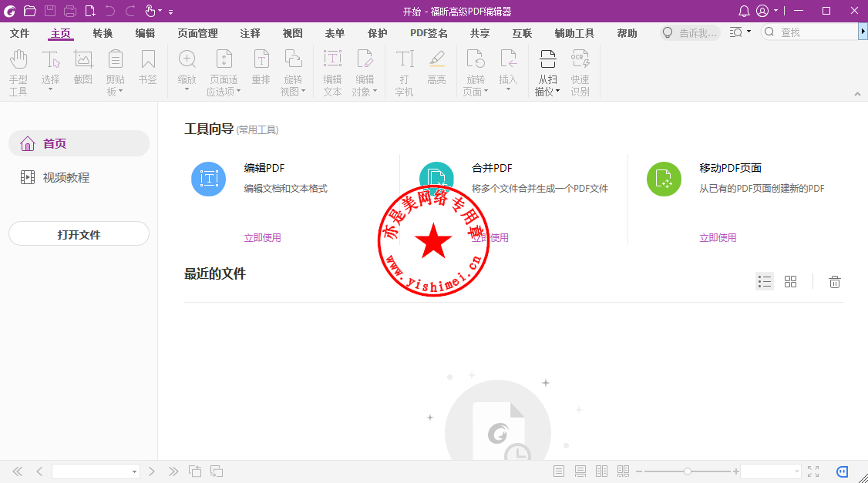Click Use Now link under Move PDF pages
This screenshot has height=483, width=868.
tap(718, 238)
